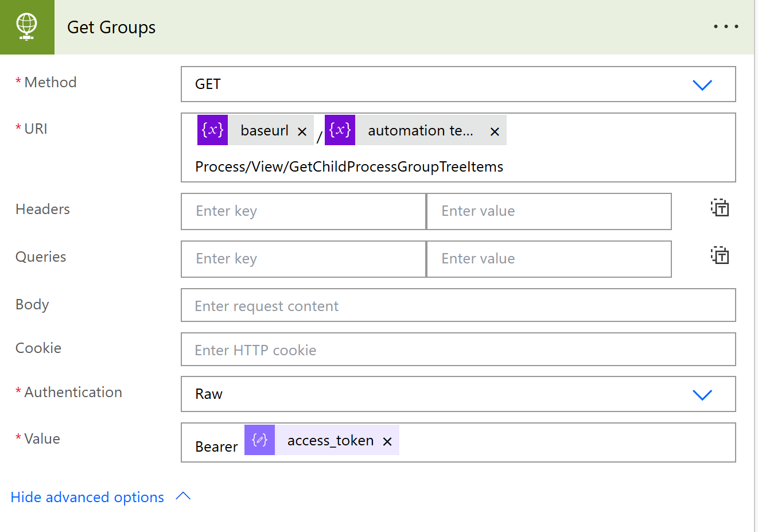Click the Queries Enter value field
The height and width of the screenshot is (532, 758).
coord(549,259)
